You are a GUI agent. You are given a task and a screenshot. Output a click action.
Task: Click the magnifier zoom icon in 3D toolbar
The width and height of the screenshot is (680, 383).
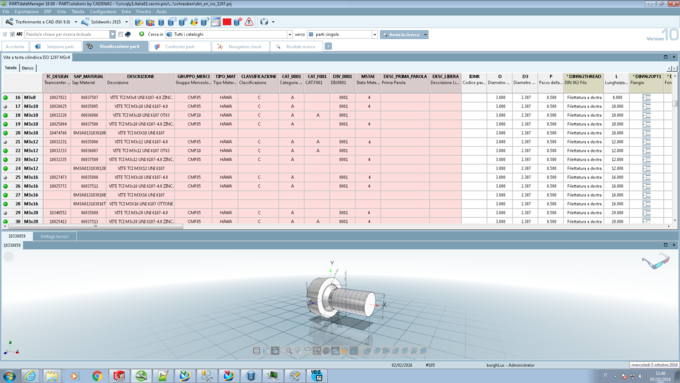[x=288, y=350]
